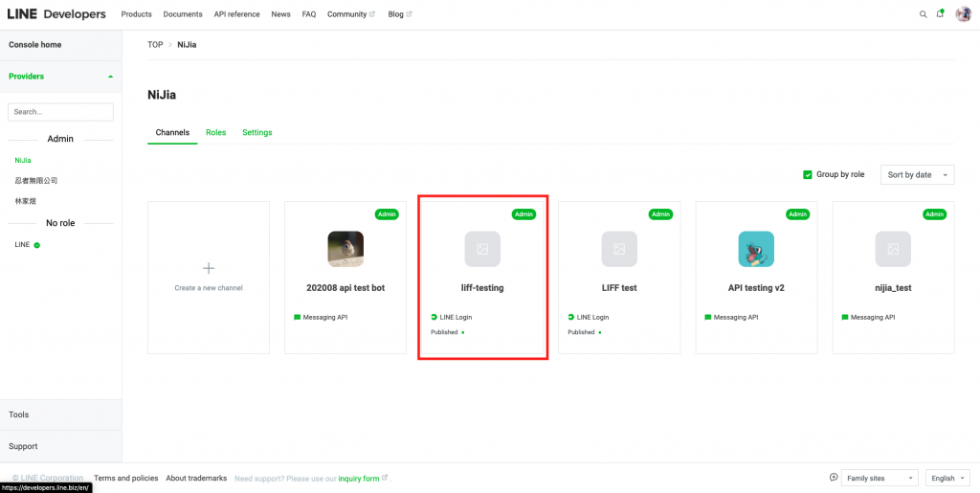Open the API testing v2 channel title
Screen dimensions: 980x493
[756, 288]
